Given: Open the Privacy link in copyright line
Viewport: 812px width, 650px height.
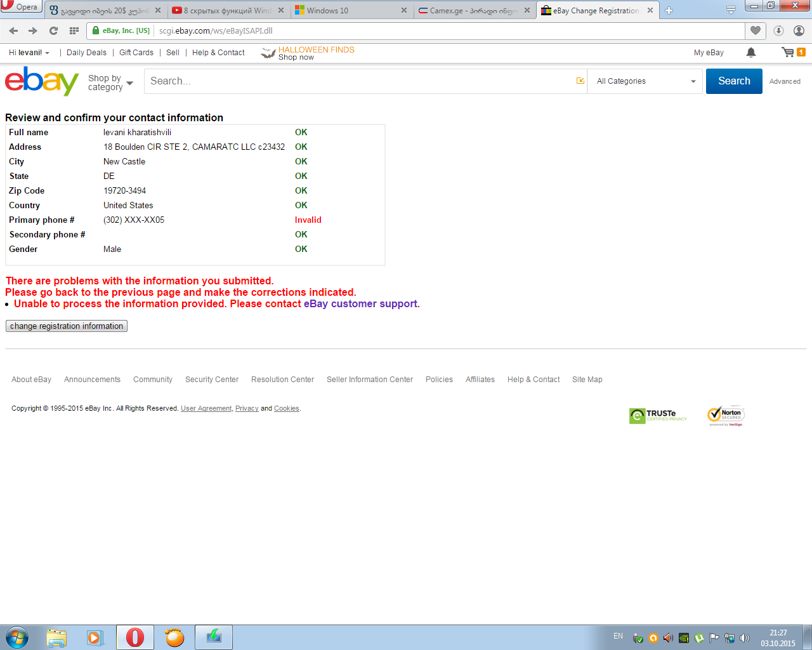Looking at the screenshot, I should click(x=247, y=409).
